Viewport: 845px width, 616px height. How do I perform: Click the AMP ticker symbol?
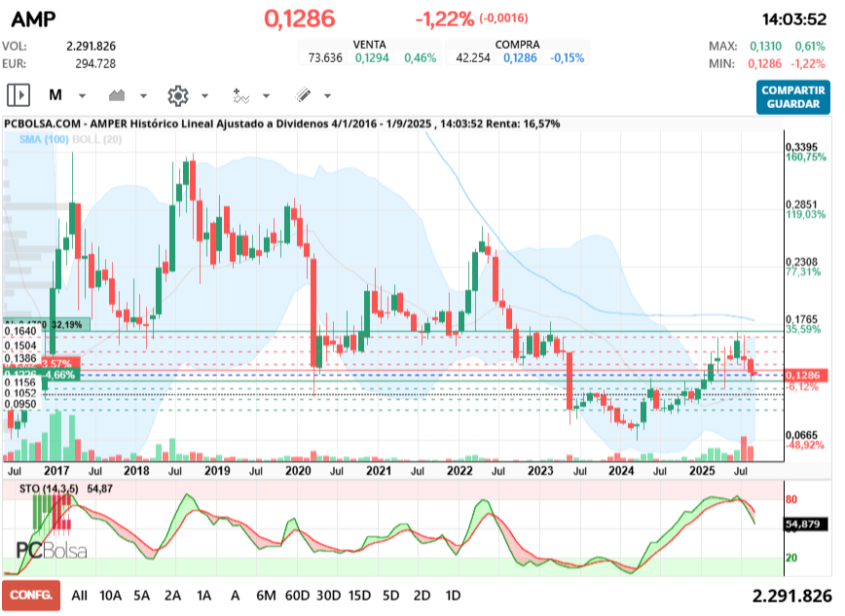point(33,19)
